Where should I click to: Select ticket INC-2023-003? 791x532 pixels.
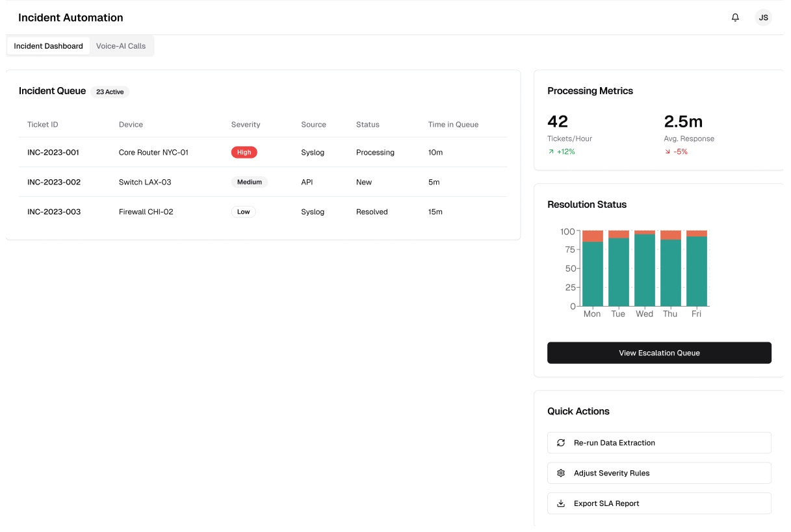[54, 212]
